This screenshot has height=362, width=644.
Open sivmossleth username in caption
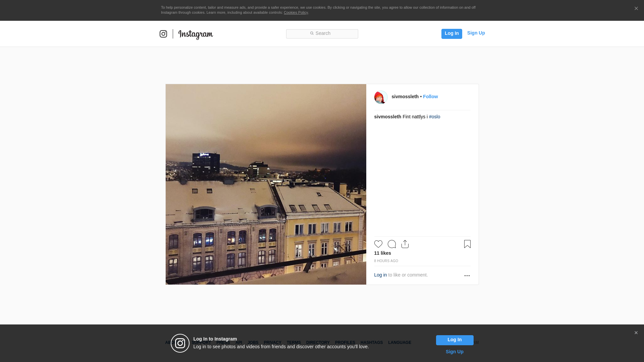[x=387, y=117]
